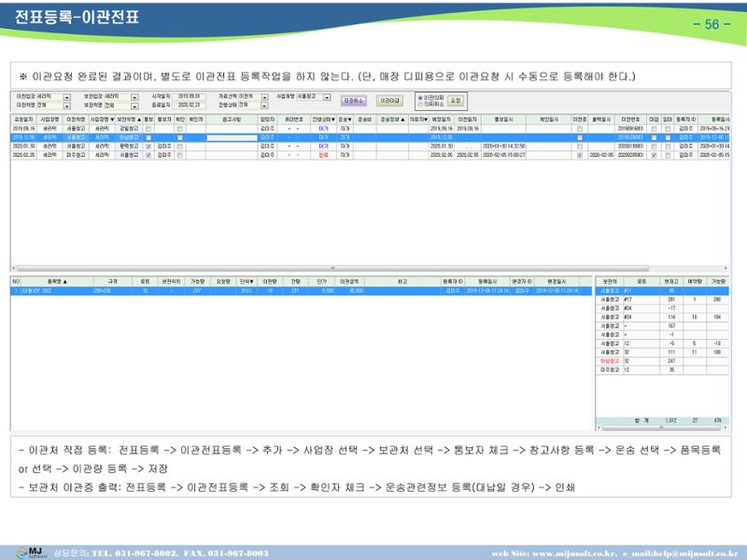
Task: Click the 이관취소 button
Action: point(354,101)
